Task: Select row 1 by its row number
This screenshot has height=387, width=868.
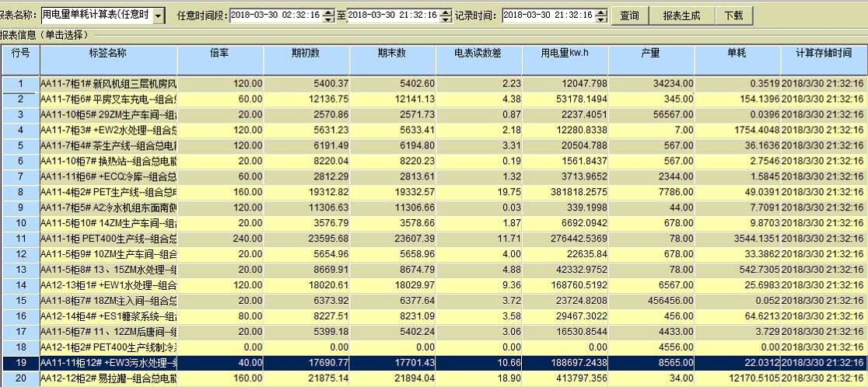Action: coord(20,83)
